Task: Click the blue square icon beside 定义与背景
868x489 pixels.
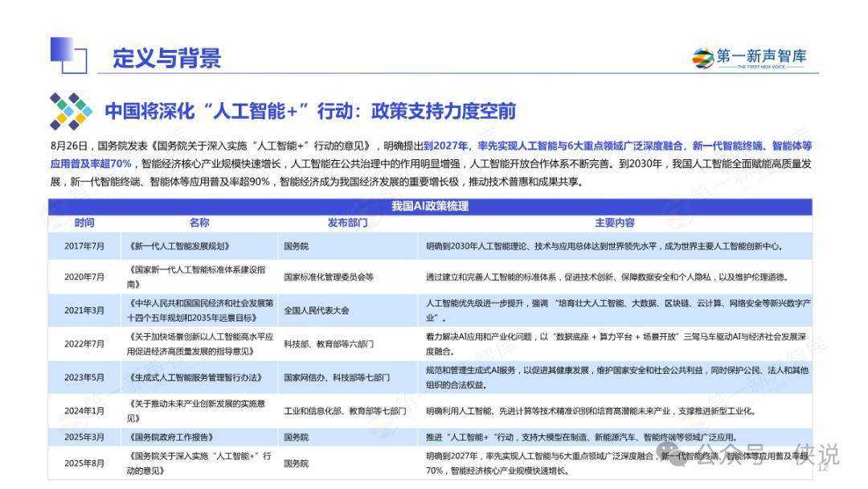Action: (68, 55)
